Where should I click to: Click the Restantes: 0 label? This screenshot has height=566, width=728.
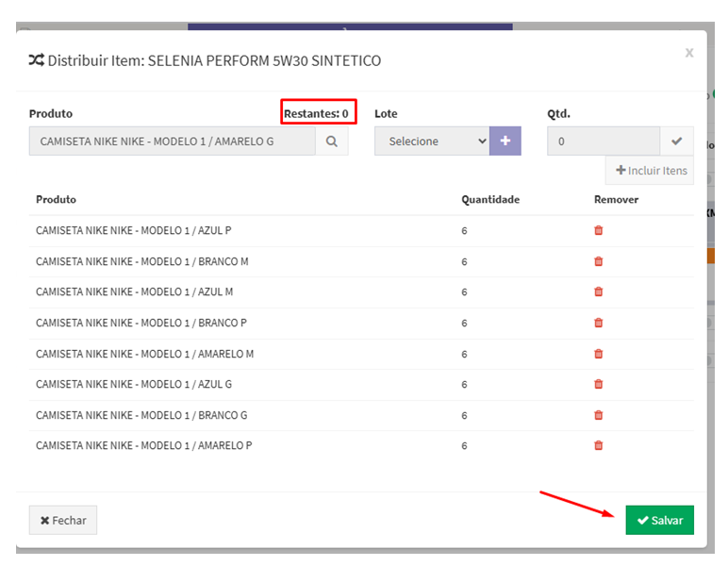[x=316, y=113]
